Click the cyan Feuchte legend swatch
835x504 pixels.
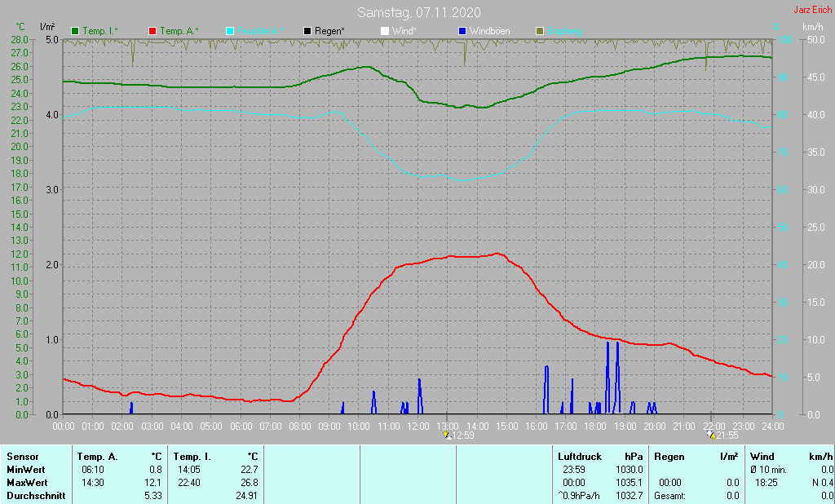230,31
